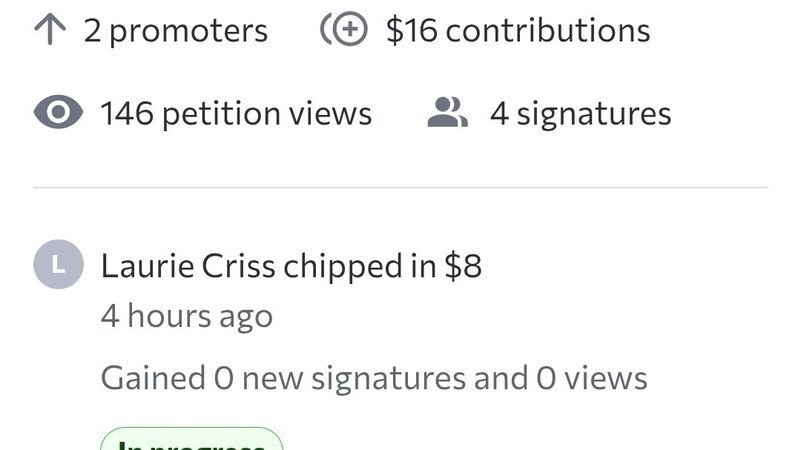Click the '0 views' text at line end

pyautogui.click(x=592, y=378)
